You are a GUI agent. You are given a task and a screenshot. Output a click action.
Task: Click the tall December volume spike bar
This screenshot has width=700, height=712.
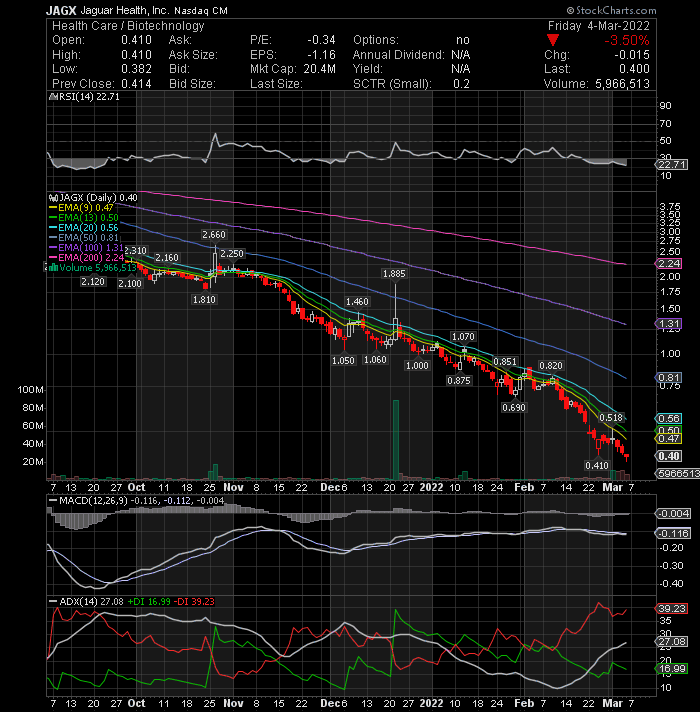click(396, 440)
